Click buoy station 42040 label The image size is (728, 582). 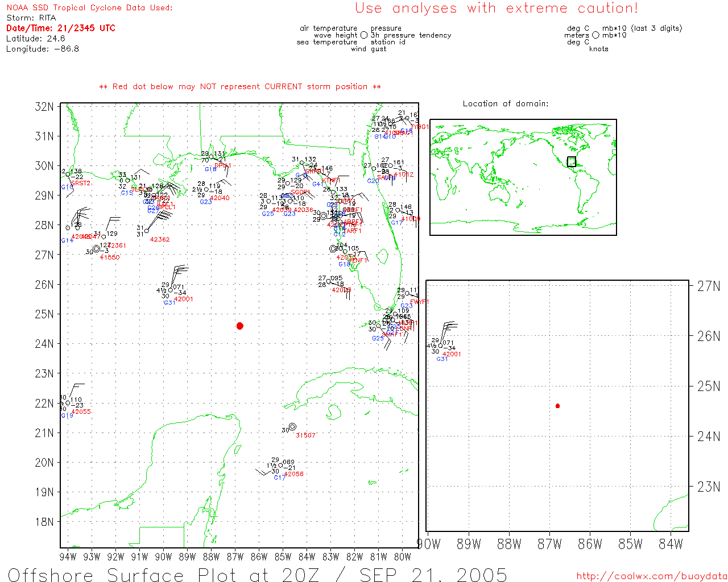(220, 198)
